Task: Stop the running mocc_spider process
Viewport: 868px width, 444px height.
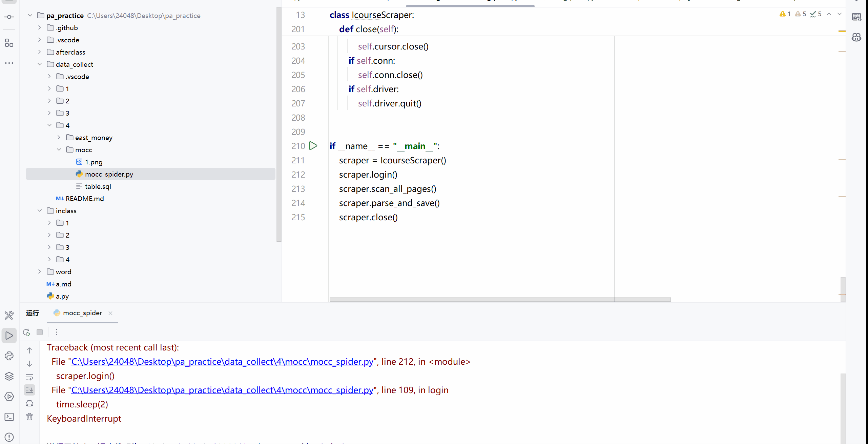Action: 40,332
